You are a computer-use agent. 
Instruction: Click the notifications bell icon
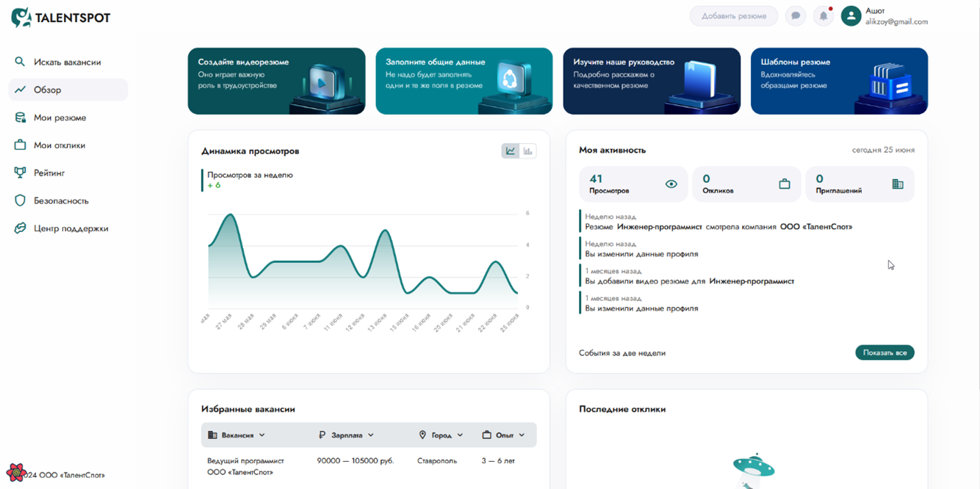click(824, 16)
